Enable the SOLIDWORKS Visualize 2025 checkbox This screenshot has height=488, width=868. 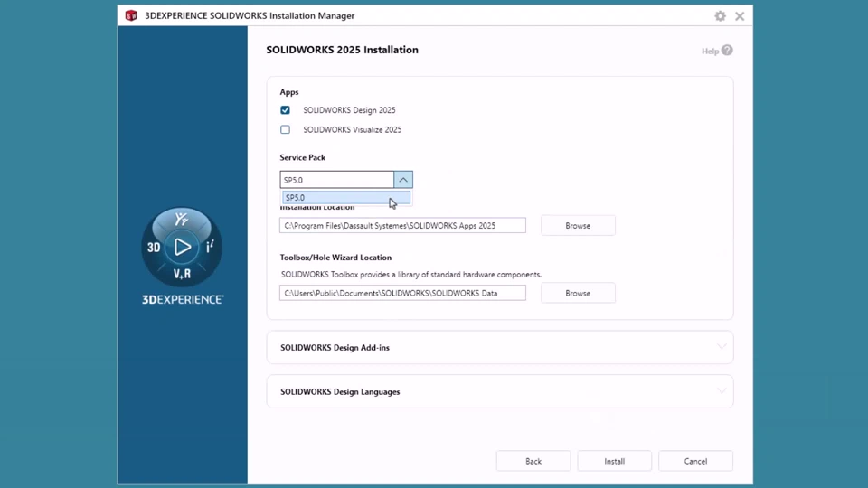click(285, 129)
